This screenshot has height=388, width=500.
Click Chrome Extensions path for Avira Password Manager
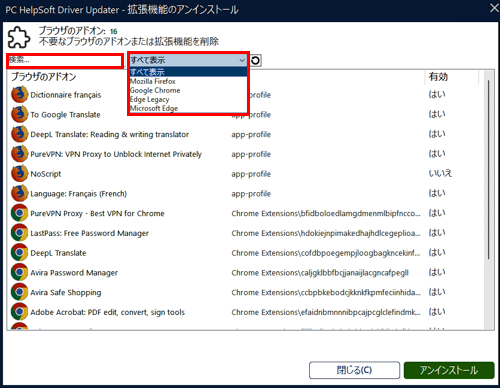point(320,273)
